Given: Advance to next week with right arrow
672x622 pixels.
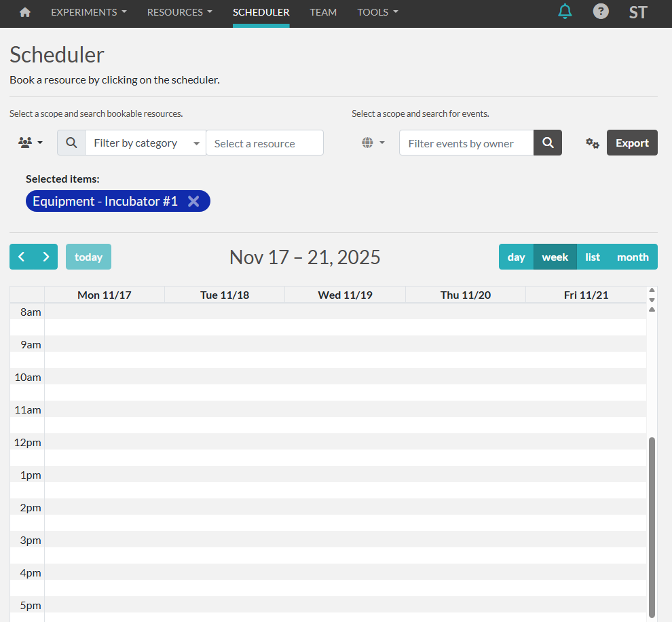Looking at the screenshot, I should (x=46, y=257).
